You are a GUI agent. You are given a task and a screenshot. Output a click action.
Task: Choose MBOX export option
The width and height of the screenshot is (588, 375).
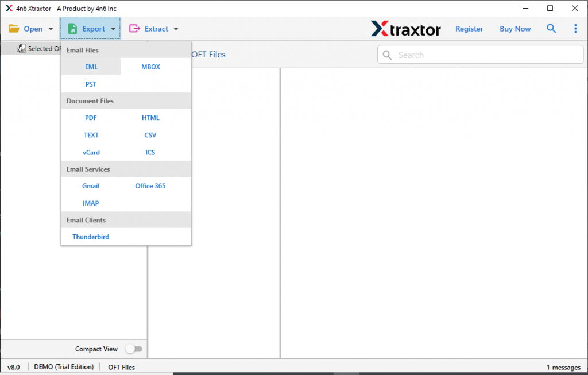pos(151,67)
